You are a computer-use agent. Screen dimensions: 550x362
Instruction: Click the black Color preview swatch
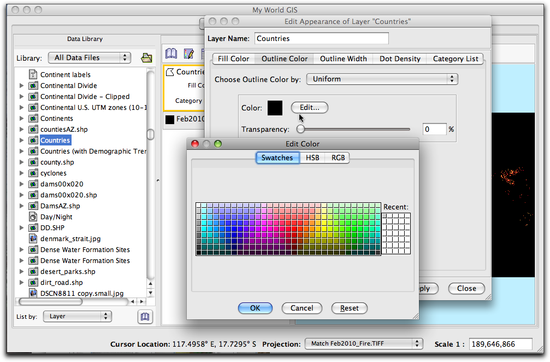point(275,108)
